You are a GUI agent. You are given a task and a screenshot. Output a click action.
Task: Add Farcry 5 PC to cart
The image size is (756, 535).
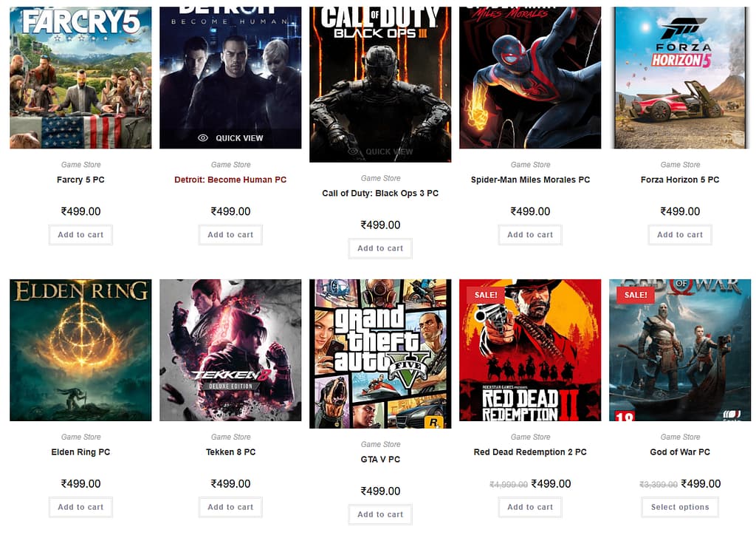pyautogui.click(x=80, y=235)
